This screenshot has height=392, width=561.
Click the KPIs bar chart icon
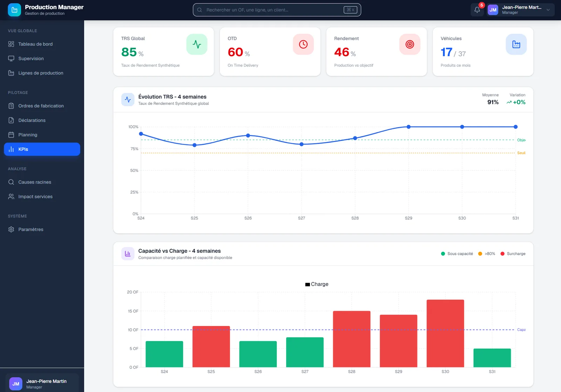coord(11,149)
